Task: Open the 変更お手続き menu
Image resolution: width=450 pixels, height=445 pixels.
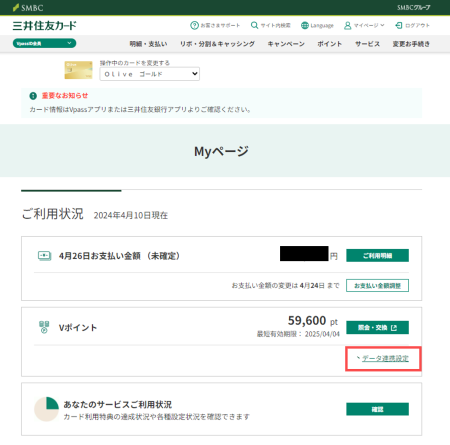Action: (x=411, y=44)
